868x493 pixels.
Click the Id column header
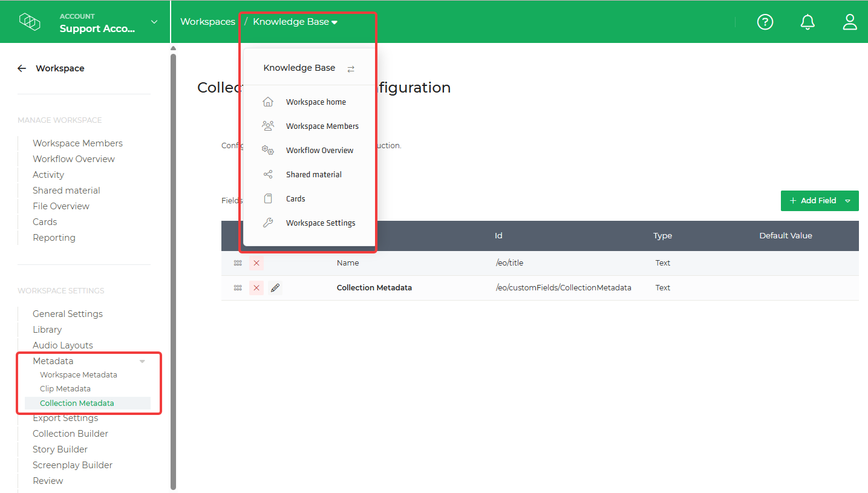click(498, 236)
